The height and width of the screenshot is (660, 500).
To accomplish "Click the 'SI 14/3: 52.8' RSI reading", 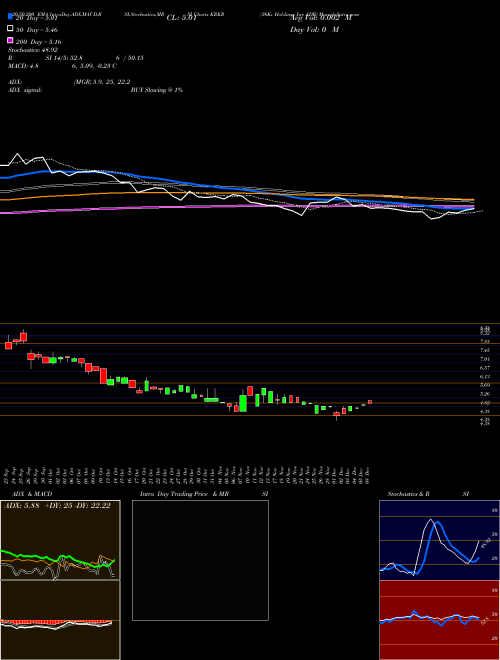I will (64, 58).
